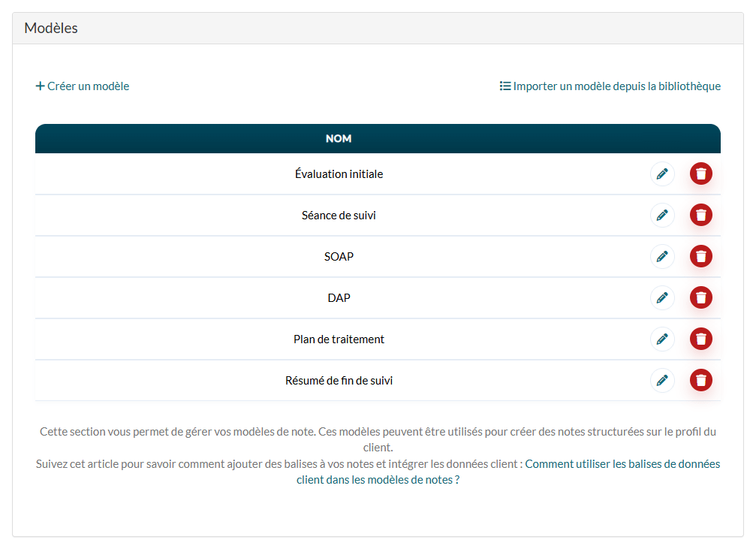Select the Plan de traitement row name

339,339
